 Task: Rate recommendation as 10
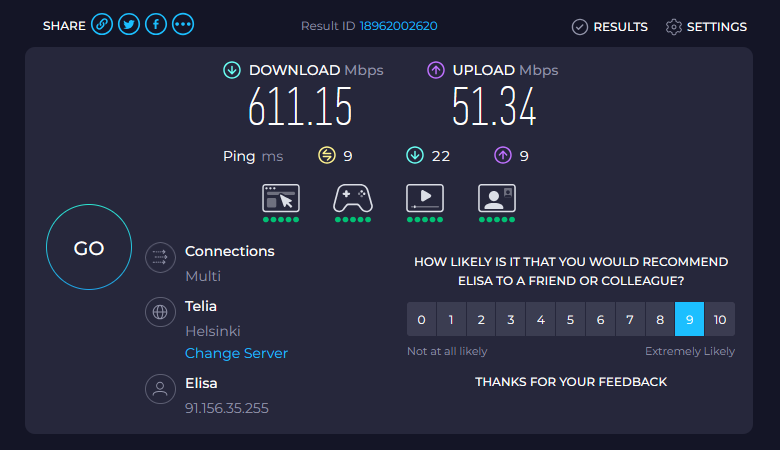tap(720, 319)
